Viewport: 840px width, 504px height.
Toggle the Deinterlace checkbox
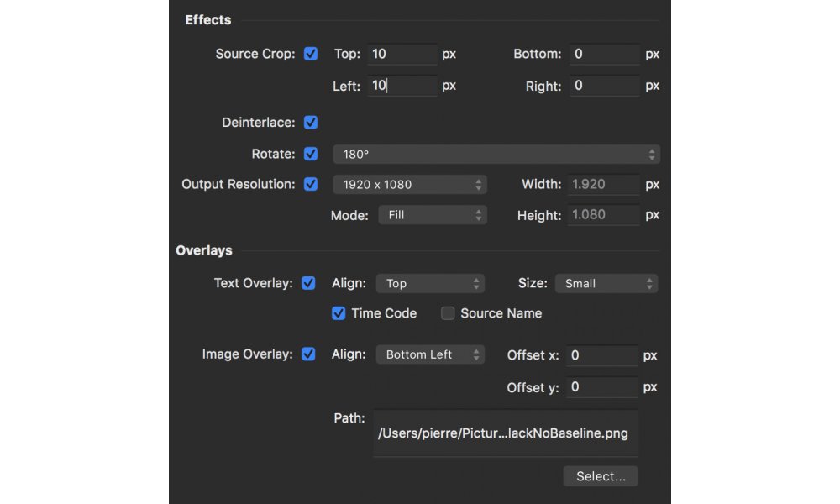pos(311,122)
